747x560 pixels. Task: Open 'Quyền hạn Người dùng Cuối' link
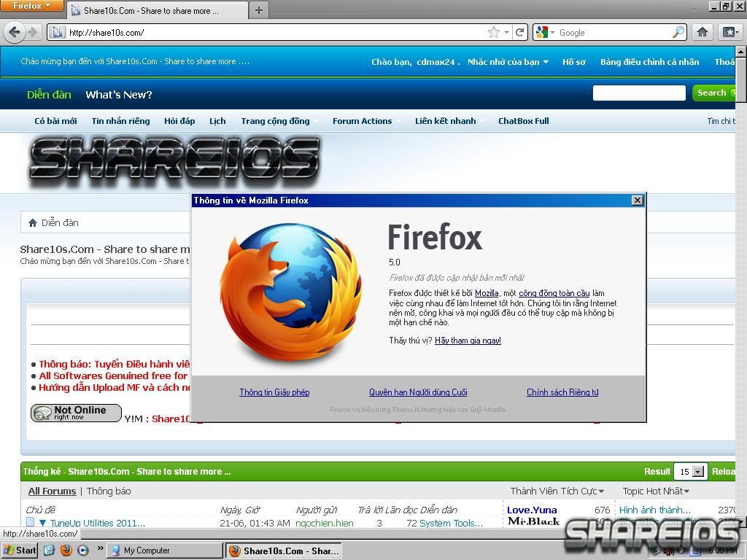418,392
